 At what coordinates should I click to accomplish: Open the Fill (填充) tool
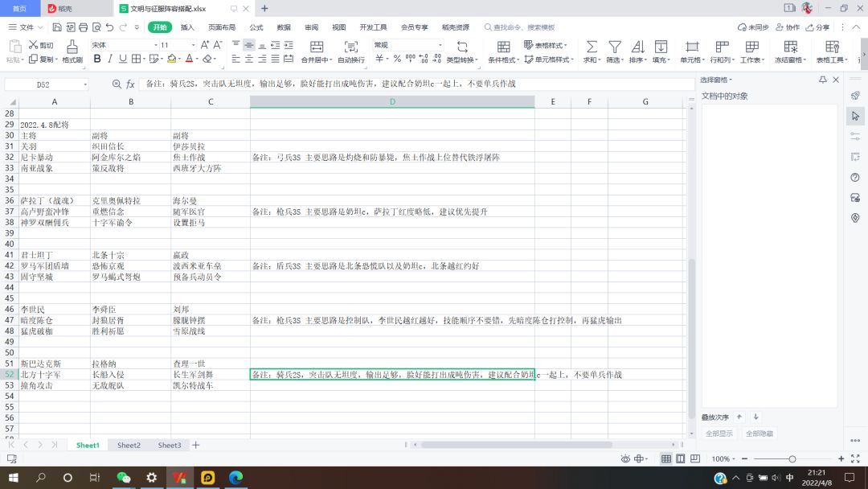click(661, 51)
